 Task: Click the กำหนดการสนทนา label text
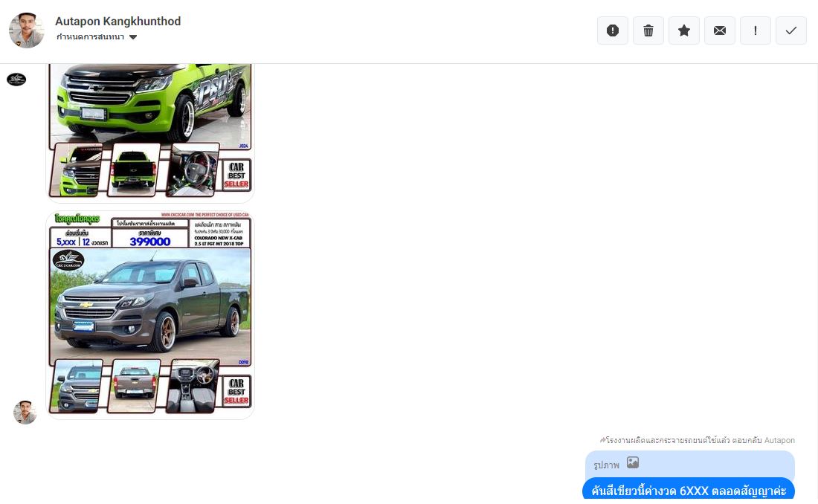tap(90, 37)
